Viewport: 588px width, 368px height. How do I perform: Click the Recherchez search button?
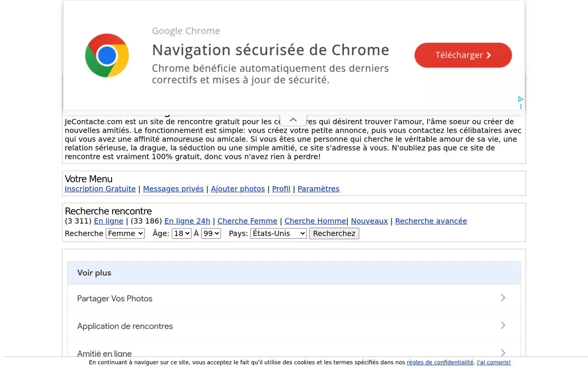[x=334, y=233]
